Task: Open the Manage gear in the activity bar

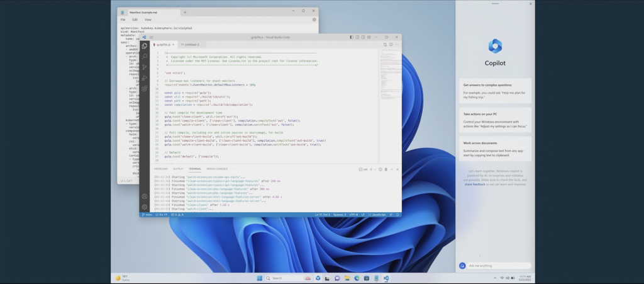Action: click(x=144, y=207)
